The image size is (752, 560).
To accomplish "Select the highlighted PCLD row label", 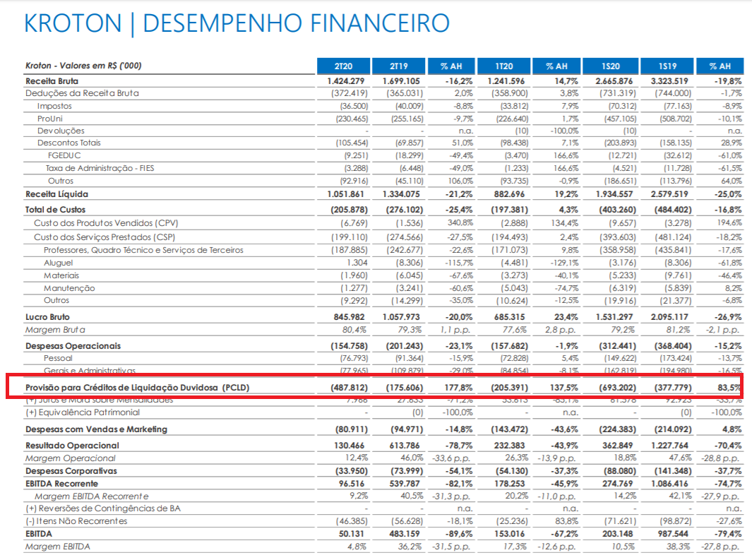I will (x=137, y=388).
